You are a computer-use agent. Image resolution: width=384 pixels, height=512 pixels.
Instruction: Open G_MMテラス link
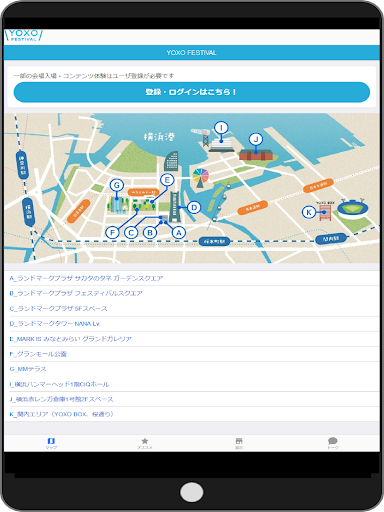click(192, 369)
